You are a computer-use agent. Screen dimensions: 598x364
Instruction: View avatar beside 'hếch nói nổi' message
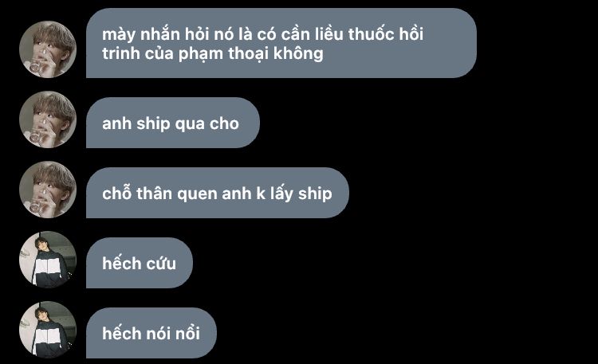tap(48, 330)
